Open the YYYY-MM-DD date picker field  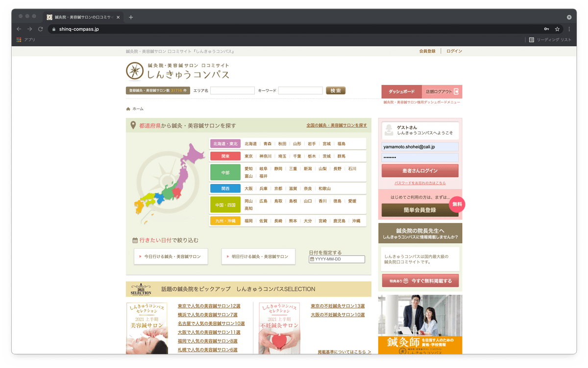pyautogui.click(x=337, y=259)
